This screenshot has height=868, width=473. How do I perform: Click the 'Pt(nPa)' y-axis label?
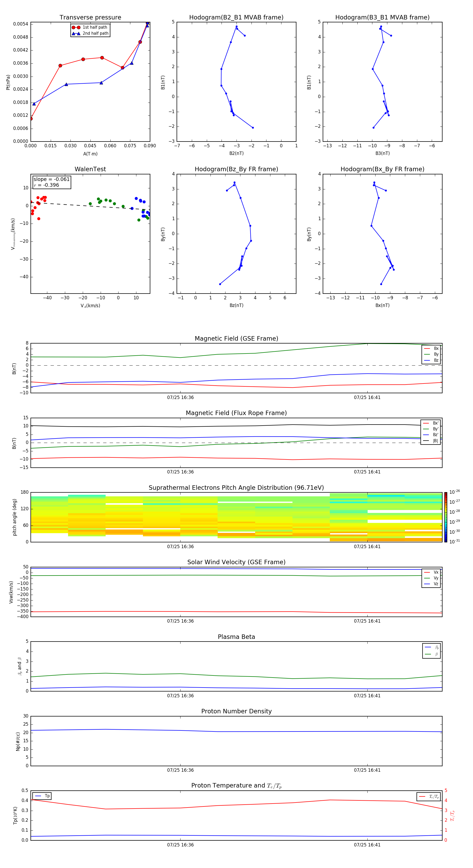point(8,82)
